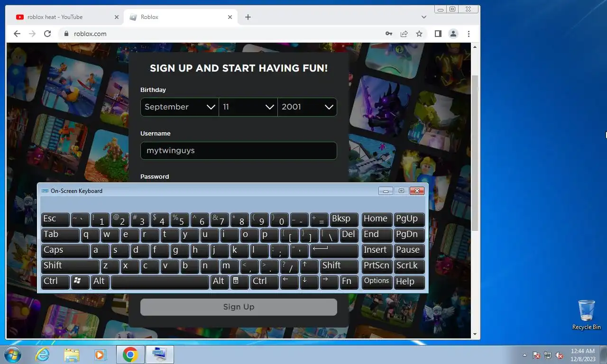Minimize the On-Screen Keyboard window
Viewport: 607px width, 364px height.
[x=386, y=191]
